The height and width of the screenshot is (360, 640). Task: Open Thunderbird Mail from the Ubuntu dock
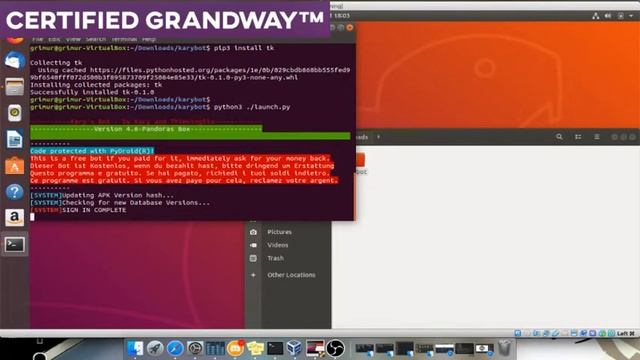[x=15, y=60]
